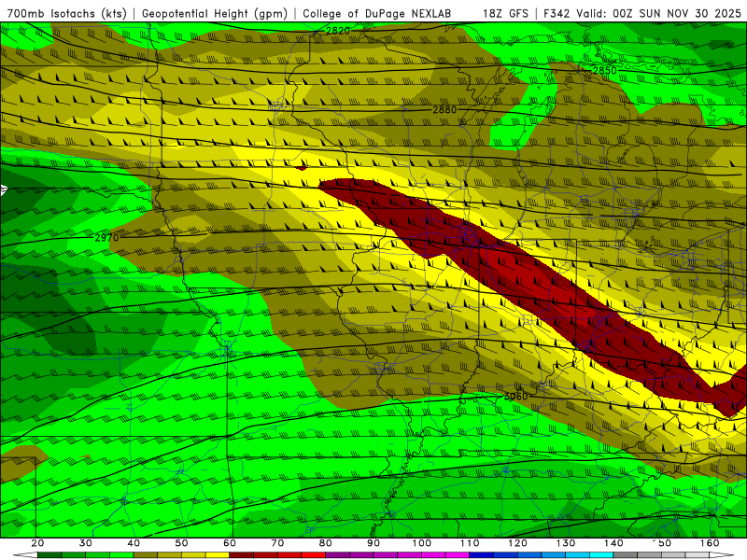Viewport: 747px width, 560px height.
Task: Click the 60 value on the color scale
Action: tap(230, 543)
